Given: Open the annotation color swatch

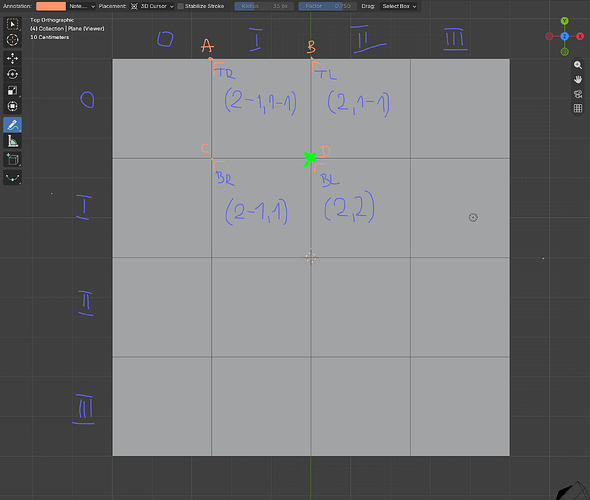Looking at the screenshot, I should [x=51, y=6].
